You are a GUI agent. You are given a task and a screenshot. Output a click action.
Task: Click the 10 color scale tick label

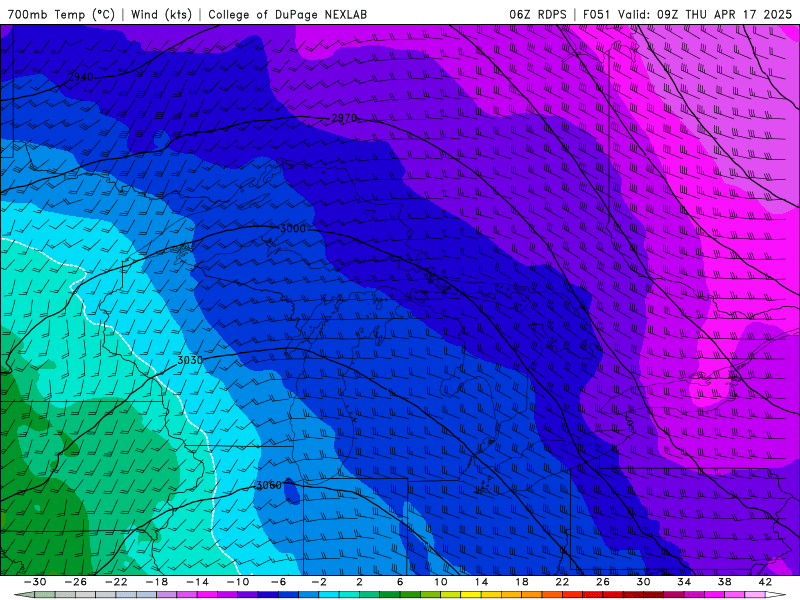click(441, 582)
